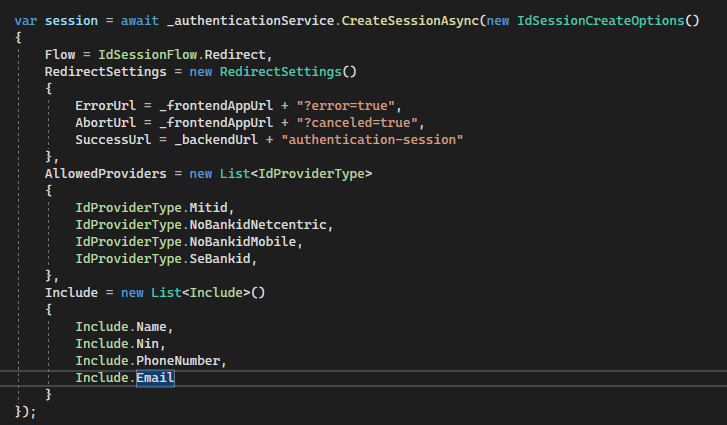Click the NoBankidNetcentric enum member
Image resolution: width=727 pixels, height=425 pixels.
(258, 225)
